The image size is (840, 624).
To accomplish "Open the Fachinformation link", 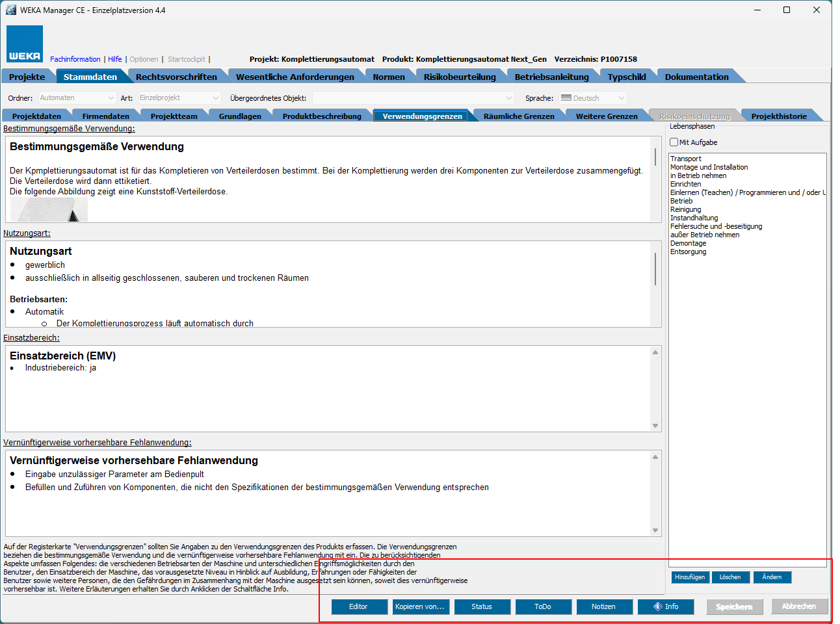I will point(75,59).
